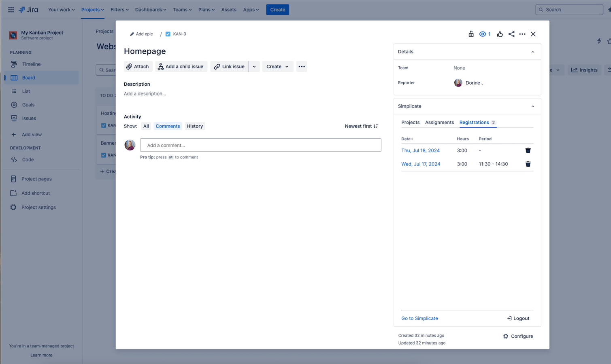Expand the Link issue dropdown arrow

254,66
